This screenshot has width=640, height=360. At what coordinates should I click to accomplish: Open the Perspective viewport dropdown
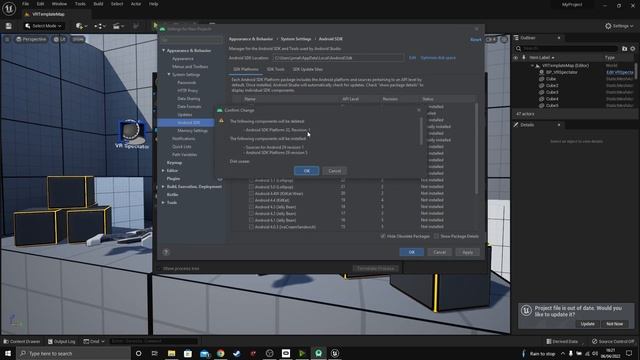(x=31, y=39)
